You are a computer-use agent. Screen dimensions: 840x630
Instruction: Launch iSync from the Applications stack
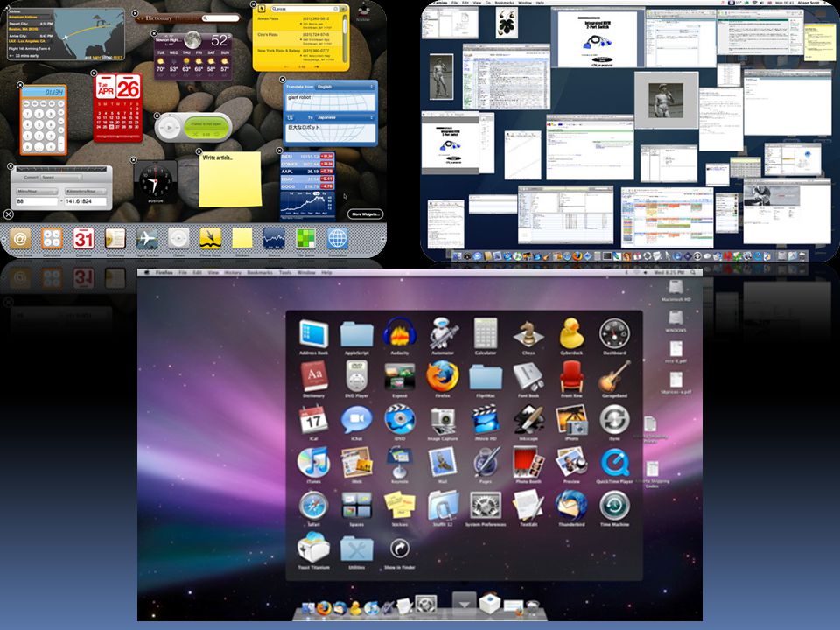coord(614,419)
